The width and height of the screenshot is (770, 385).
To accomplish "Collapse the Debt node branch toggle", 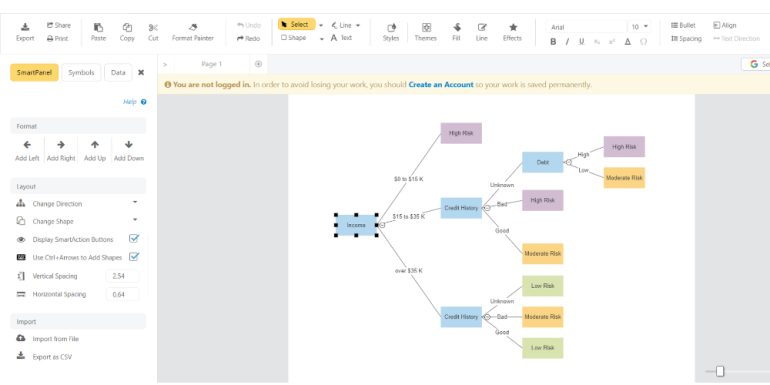I will [x=569, y=162].
